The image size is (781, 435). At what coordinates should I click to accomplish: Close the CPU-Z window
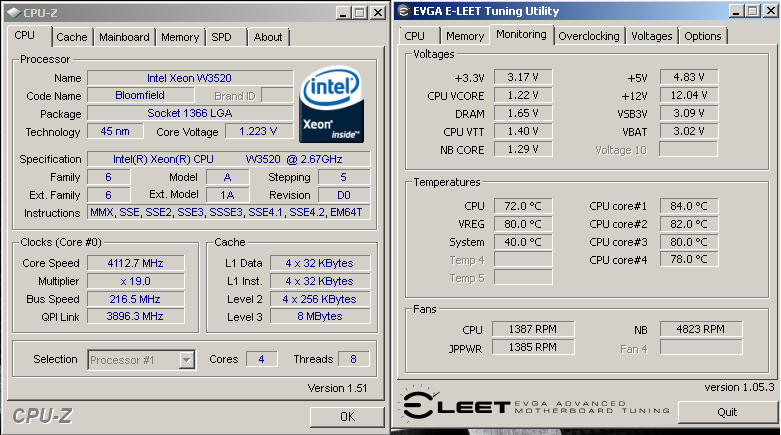tap(378, 13)
